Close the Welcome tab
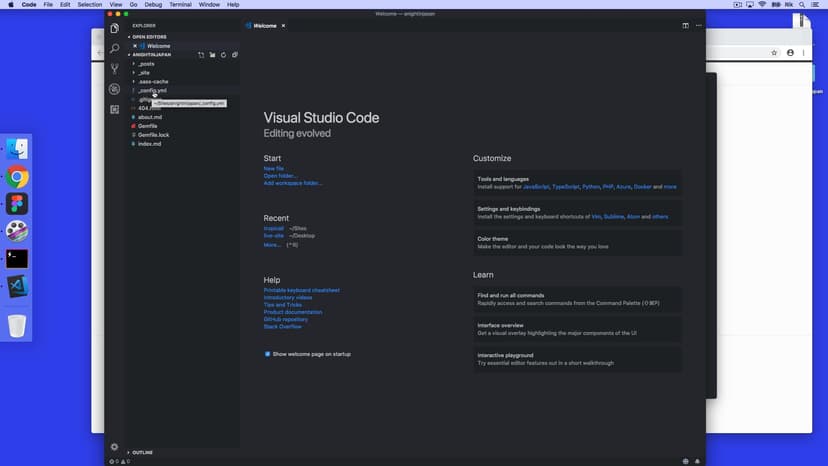 (x=283, y=25)
